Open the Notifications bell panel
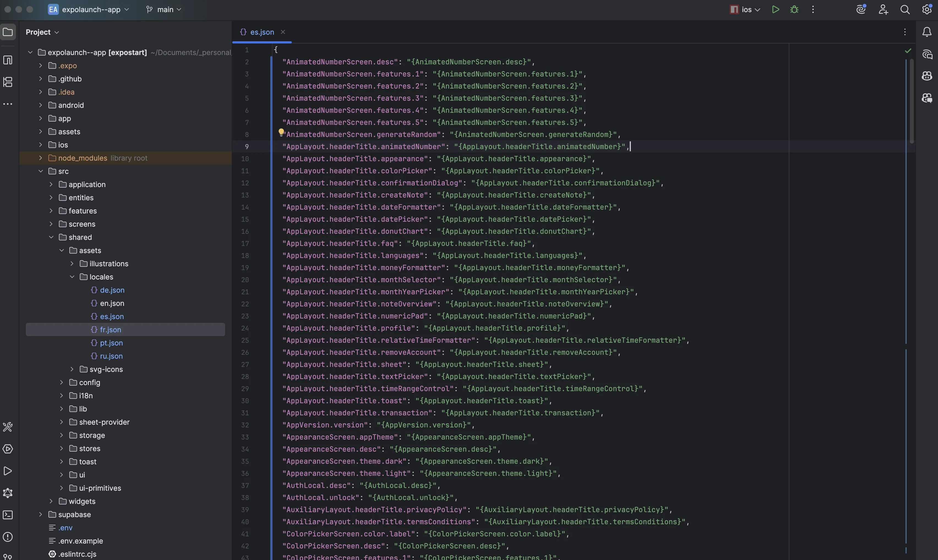Image resolution: width=938 pixels, height=560 pixels. coord(927,32)
